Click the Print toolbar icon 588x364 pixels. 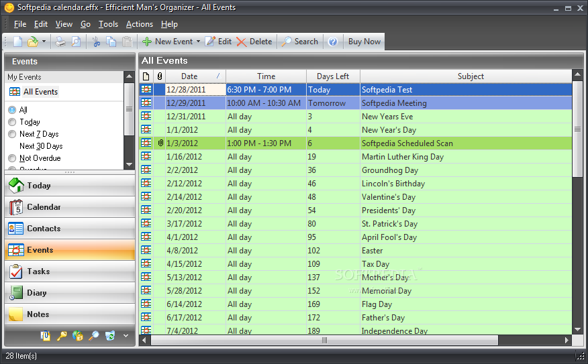[x=60, y=42]
